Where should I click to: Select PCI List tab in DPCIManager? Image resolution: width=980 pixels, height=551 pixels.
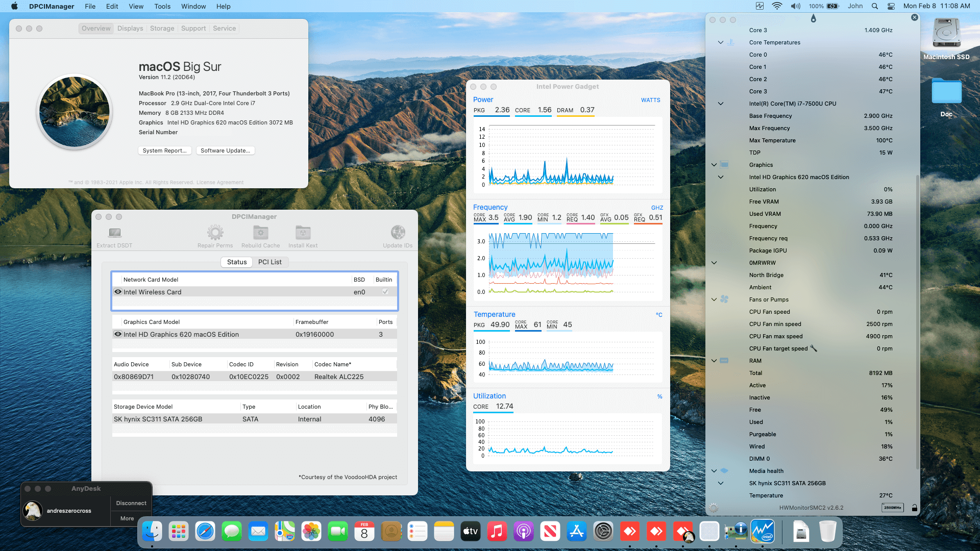pyautogui.click(x=269, y=262)
